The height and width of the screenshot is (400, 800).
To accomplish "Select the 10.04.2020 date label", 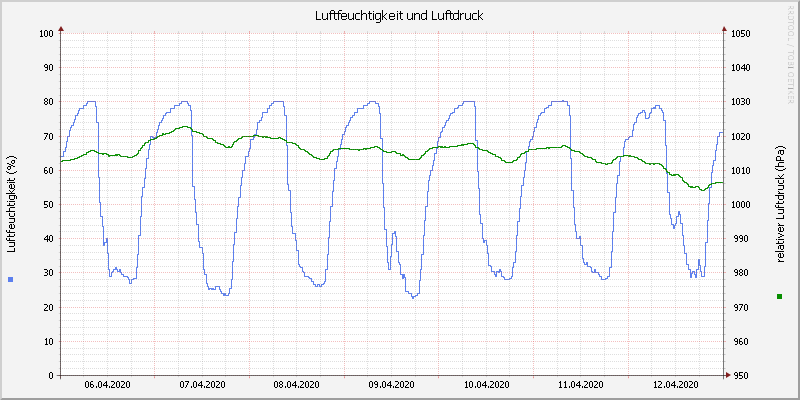I will [487, 385].
